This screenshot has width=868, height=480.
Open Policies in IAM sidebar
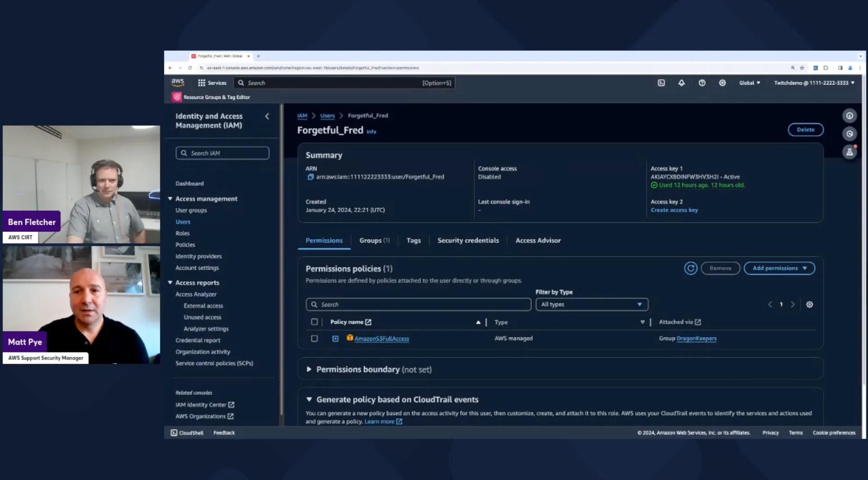tap(185, 245)
